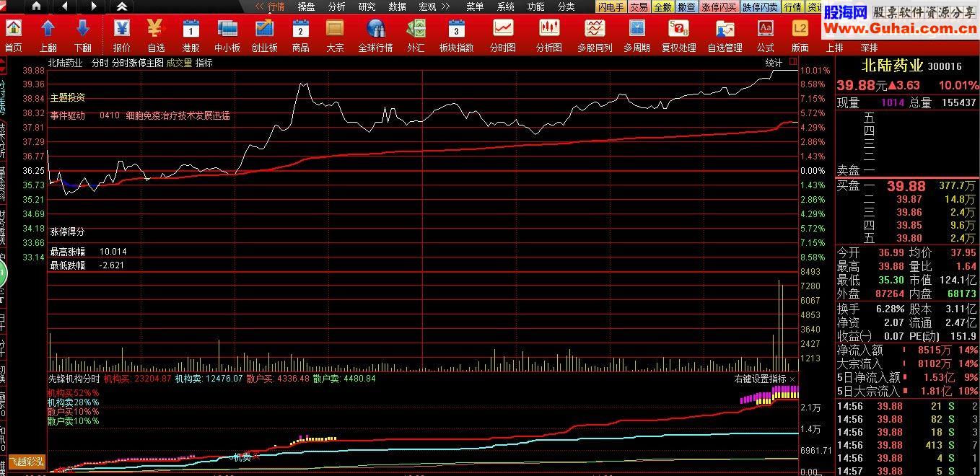
Task: Click the 净流入额 row in quote panel
Action: (x=907, y=350)
